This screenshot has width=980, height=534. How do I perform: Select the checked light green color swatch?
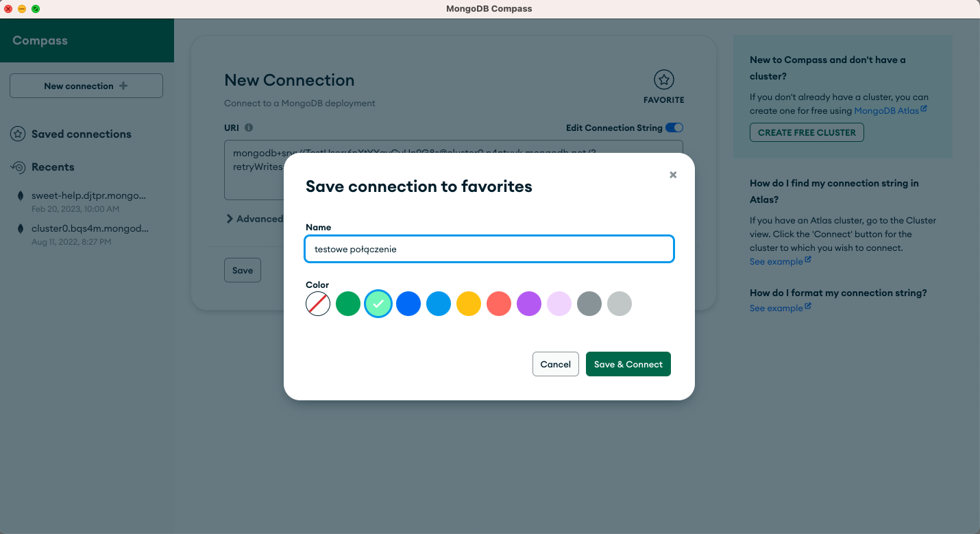coord(378,304)
